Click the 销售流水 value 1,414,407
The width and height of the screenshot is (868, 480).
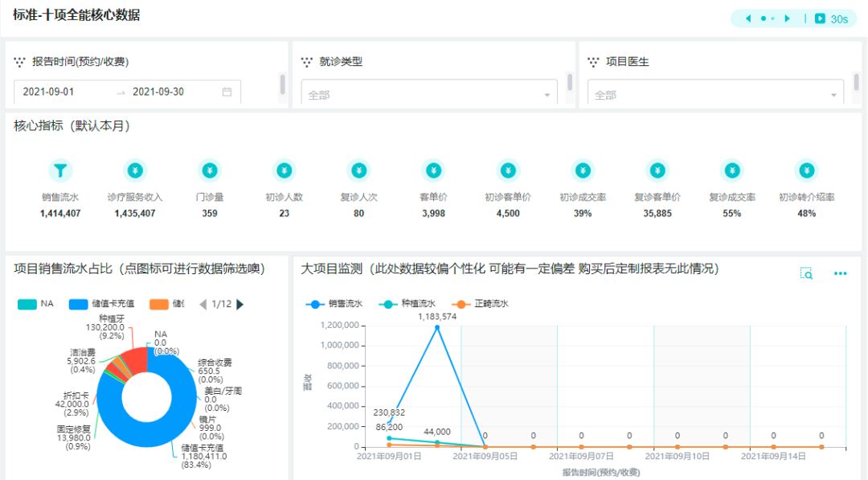tap(60, 214)
